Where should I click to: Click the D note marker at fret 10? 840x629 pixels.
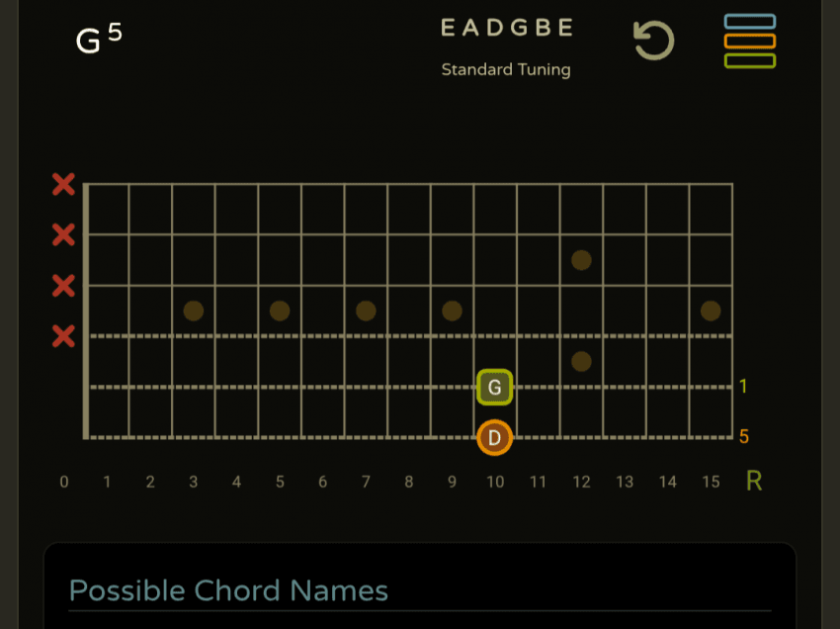(494, 437)
